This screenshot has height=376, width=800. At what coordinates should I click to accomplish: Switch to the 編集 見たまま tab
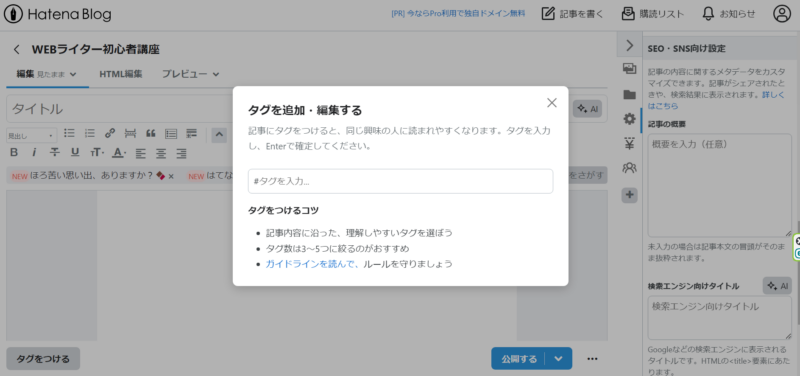click(47, 74)
